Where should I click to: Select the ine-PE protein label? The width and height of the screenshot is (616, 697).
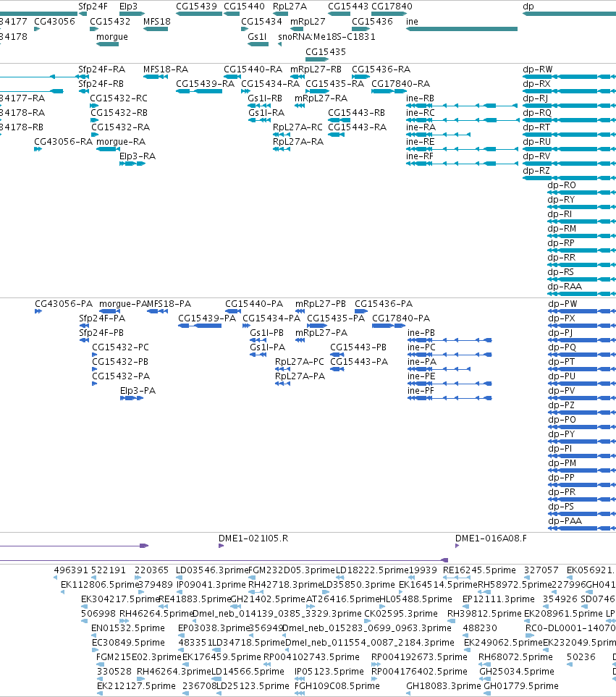(x=421, y=376)
